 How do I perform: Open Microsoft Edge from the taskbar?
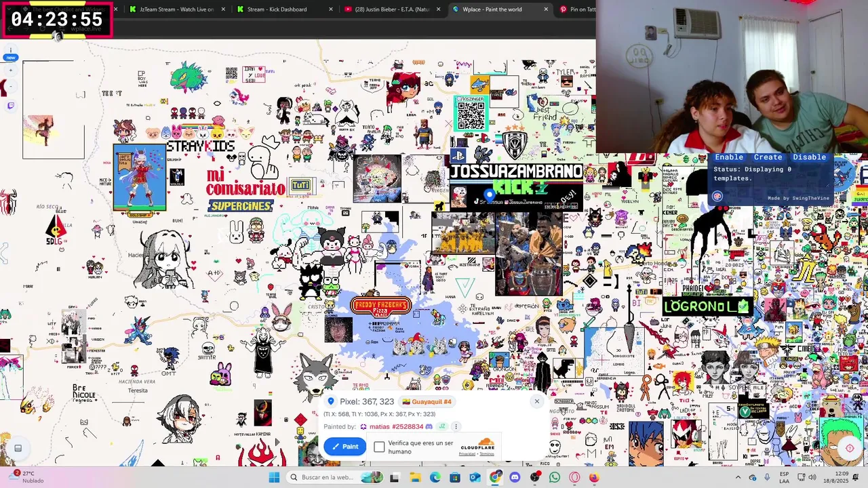(x=435, y=477)
